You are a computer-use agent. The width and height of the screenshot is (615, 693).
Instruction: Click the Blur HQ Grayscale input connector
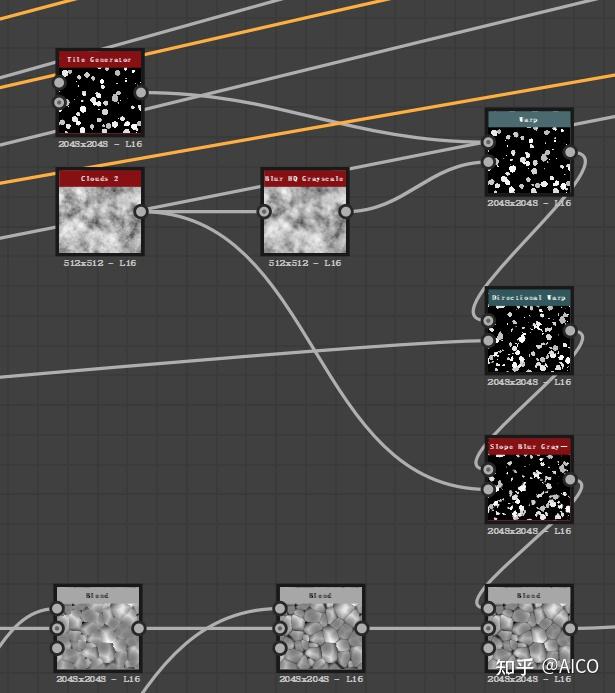coord(264,212)
